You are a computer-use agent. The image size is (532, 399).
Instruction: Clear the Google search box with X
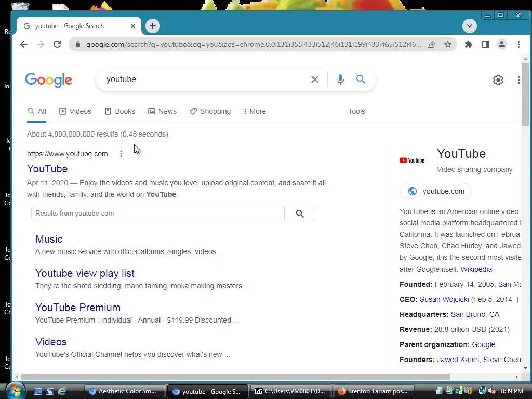[315, 79]
